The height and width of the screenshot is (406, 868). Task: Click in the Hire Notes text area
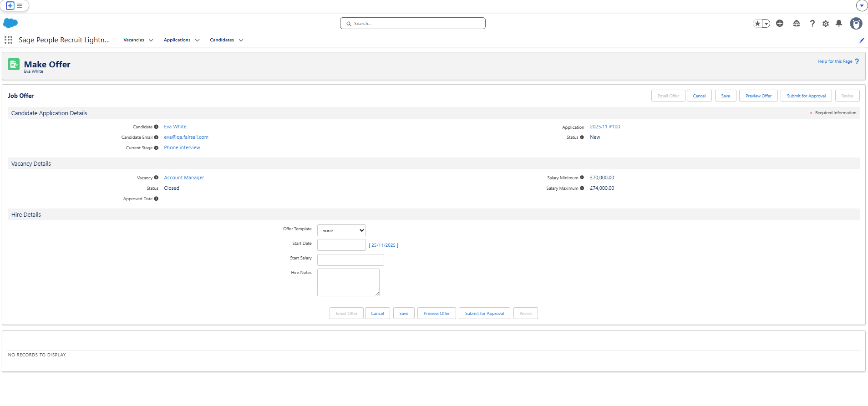[x=348, y=282]
